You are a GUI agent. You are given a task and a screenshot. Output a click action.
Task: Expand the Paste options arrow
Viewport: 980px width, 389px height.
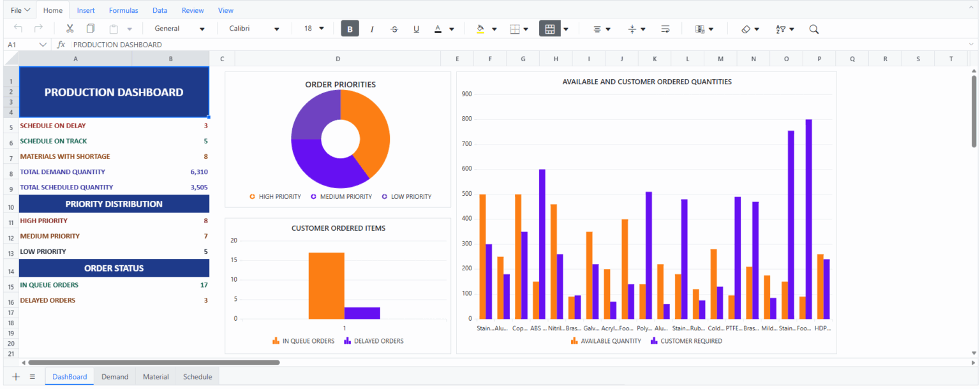[x=130, y=29]
